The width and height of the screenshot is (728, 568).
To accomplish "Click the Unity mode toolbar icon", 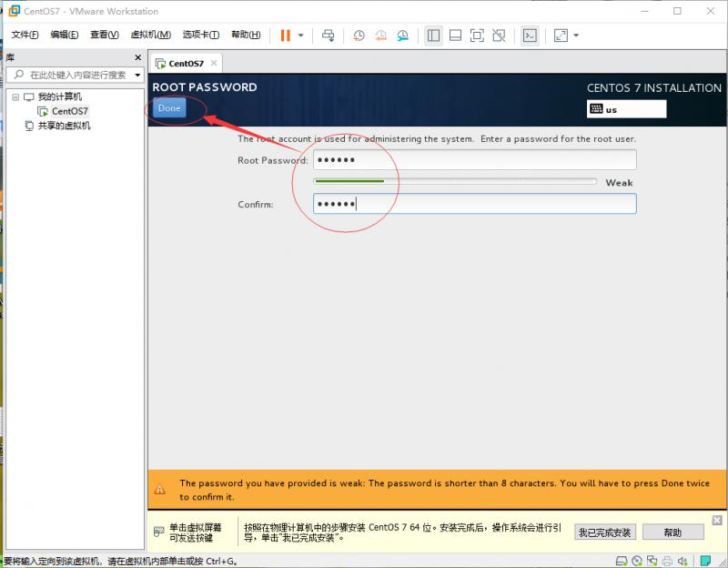I will pos(499,35).
